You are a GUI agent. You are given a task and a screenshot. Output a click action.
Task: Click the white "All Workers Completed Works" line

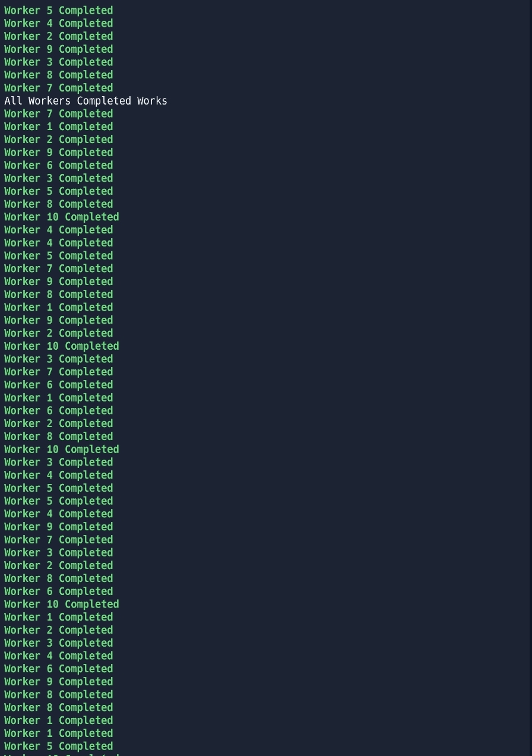point(85,101)
